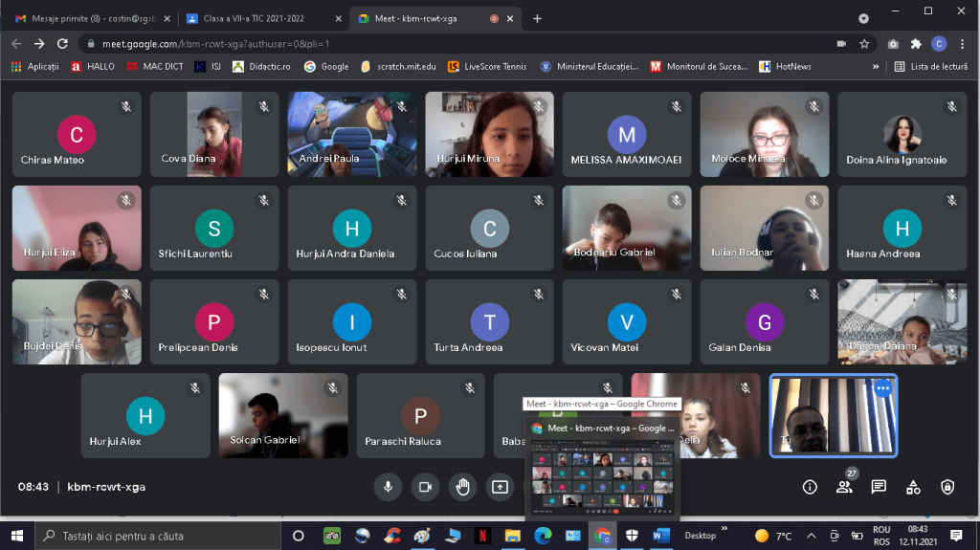Click the Hurjui Miruna video tile
The width and height of the screenshot is (980, 550).
(489, 134)
